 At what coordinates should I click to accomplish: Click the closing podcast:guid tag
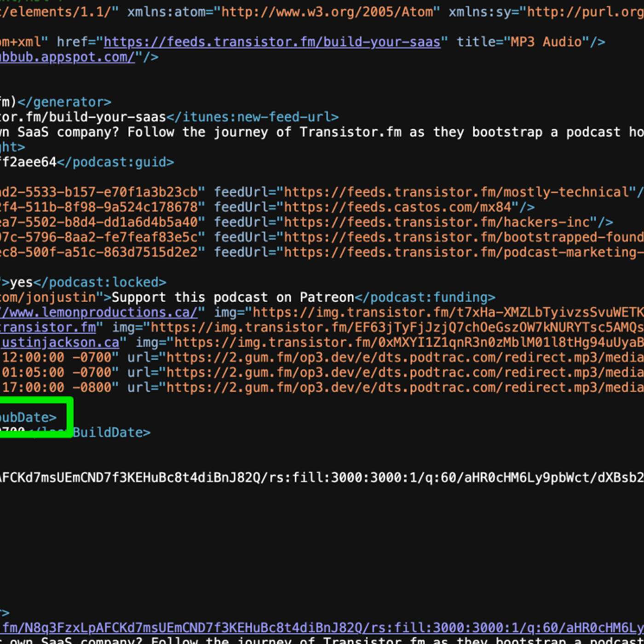(115, 162)
